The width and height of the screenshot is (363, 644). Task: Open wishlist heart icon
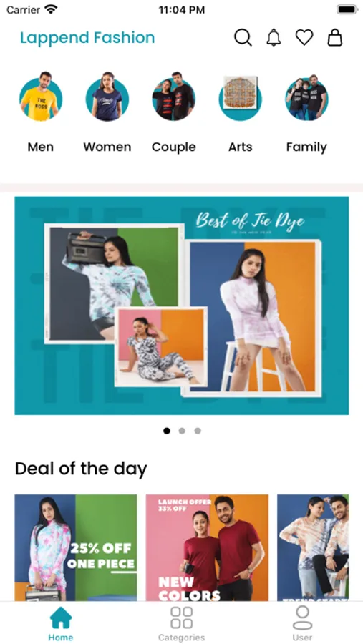[304, 37]
